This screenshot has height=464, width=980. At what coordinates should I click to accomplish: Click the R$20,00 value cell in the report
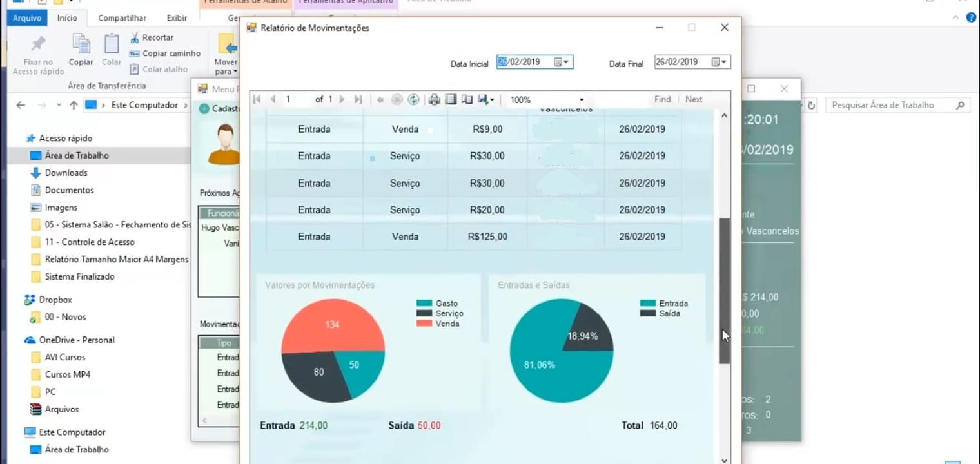[x=487, y=209]
